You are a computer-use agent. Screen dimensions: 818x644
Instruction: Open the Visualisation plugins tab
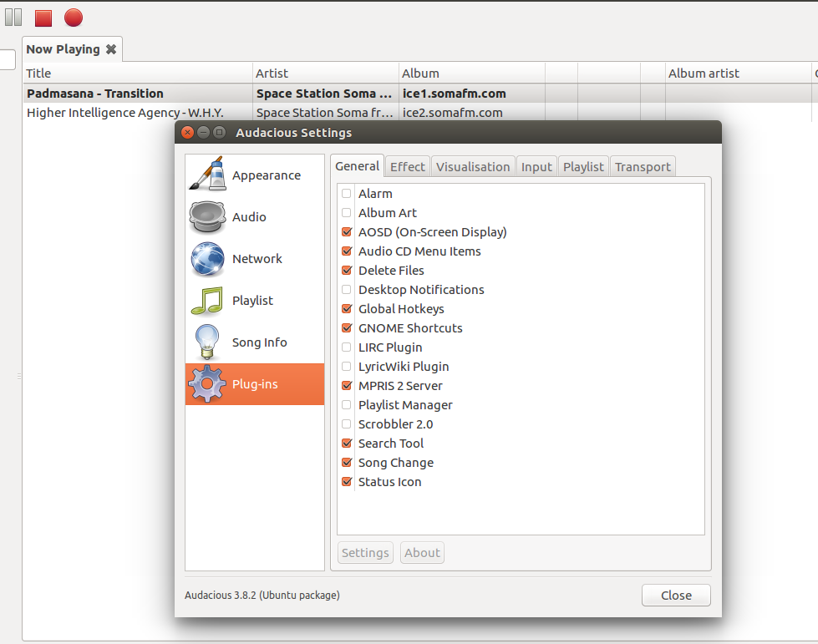473,167
